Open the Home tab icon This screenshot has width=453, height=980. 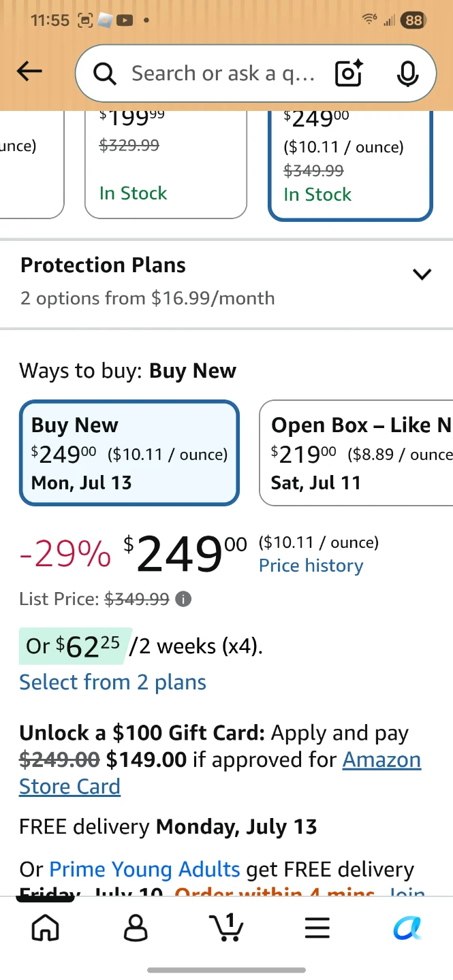46,927
